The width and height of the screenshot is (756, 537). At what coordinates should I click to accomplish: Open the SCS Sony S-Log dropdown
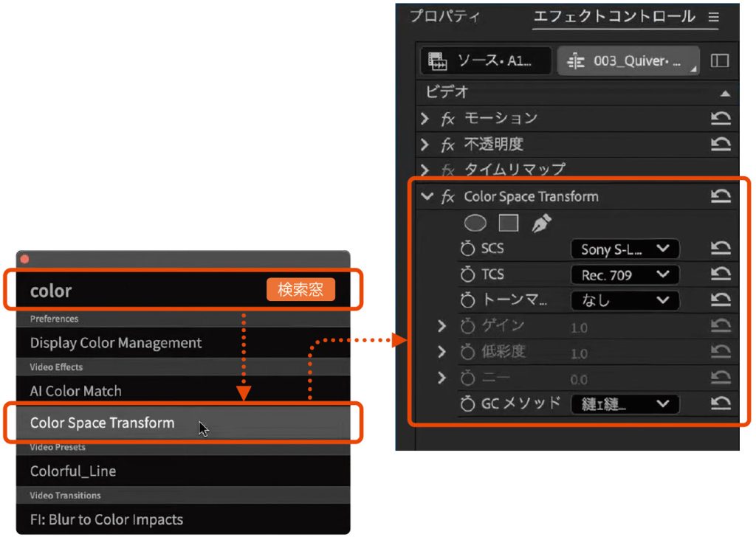click(x=625, y=249)
